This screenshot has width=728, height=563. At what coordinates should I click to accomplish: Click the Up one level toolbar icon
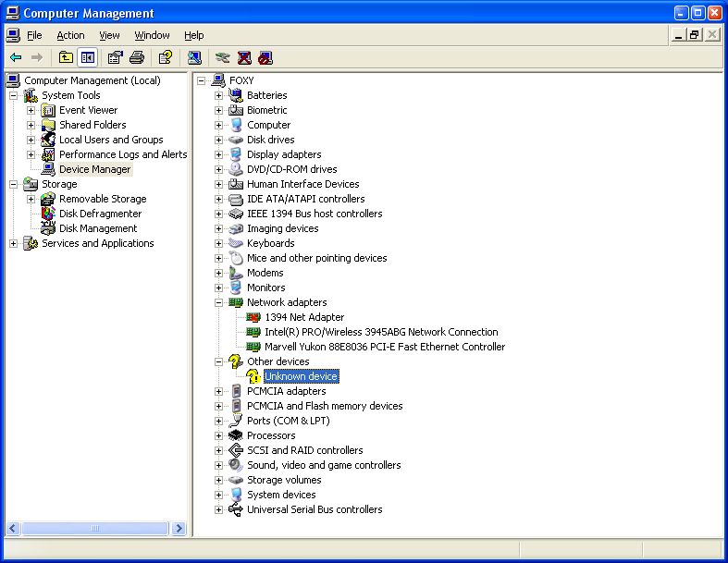tap(66, 57)
